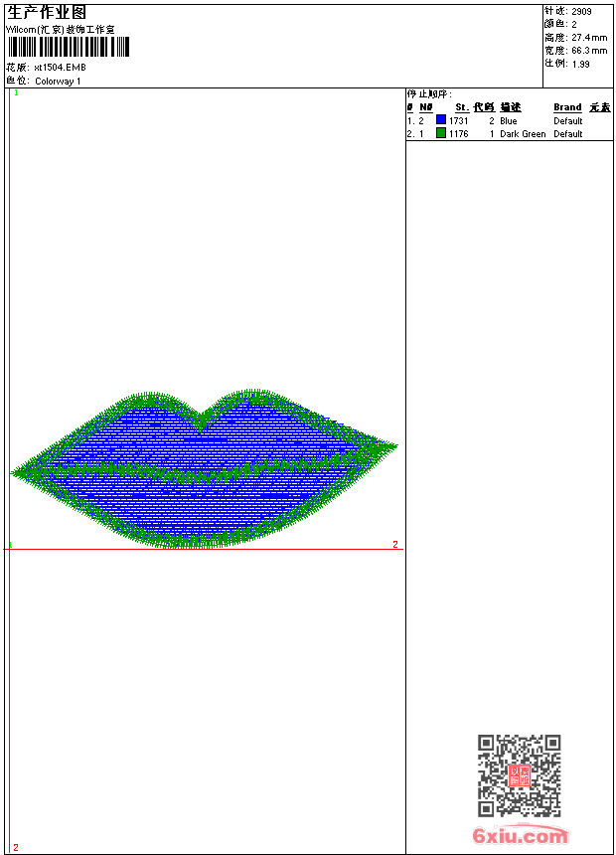Open the 6xiu.com watermark link

[520, 836]
